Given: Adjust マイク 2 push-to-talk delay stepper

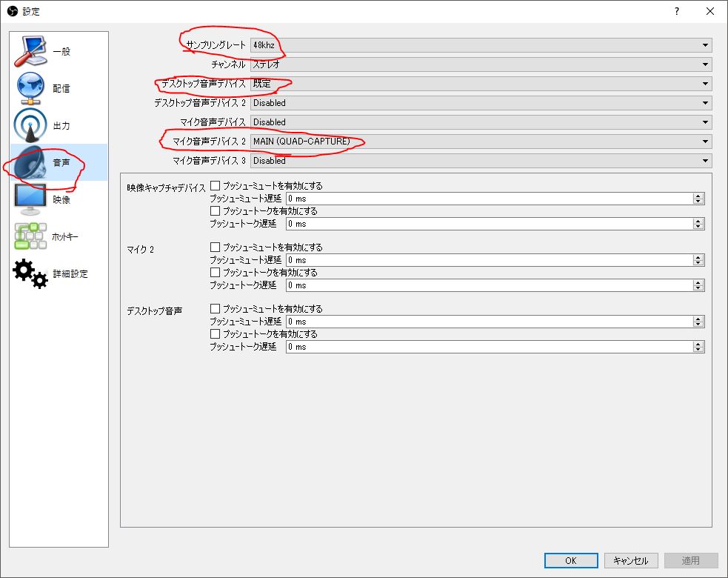Looking at the screenshot, I should coord(698,285).
